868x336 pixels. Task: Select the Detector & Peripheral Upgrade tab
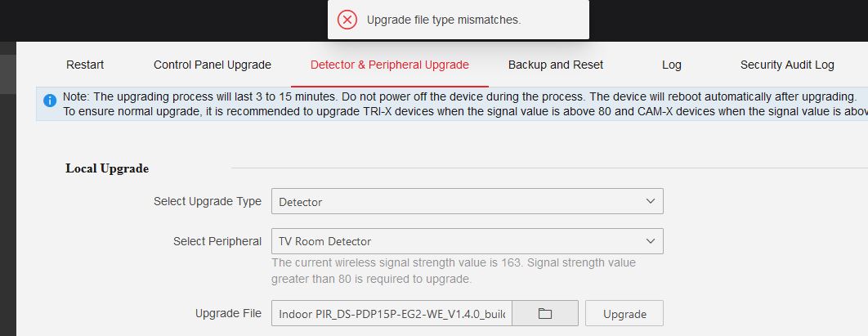tap(390, 65)
